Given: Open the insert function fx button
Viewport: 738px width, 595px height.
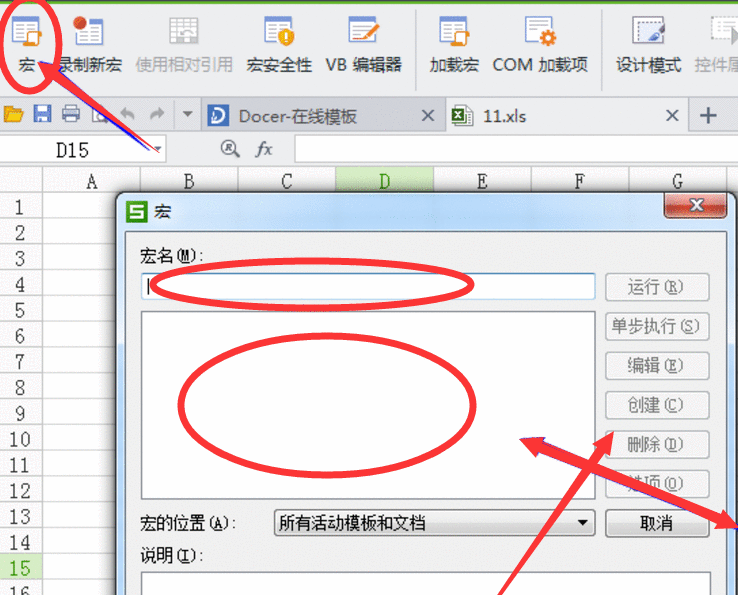Looking at the screenshot, I should pos(264,149).
